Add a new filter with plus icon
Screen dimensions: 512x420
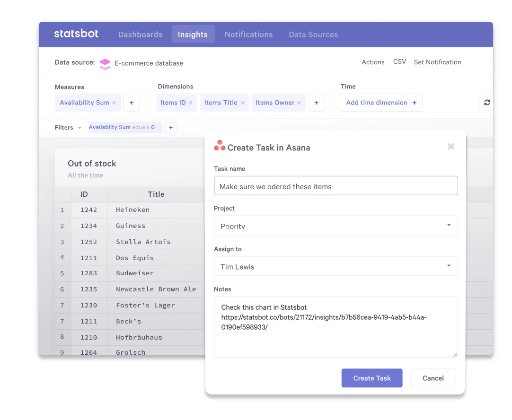pos(171,127)
